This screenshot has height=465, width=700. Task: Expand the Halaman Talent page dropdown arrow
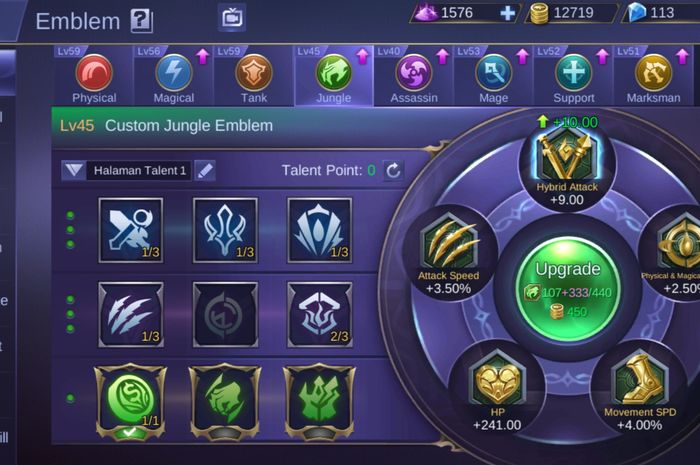tap(74, 170)
